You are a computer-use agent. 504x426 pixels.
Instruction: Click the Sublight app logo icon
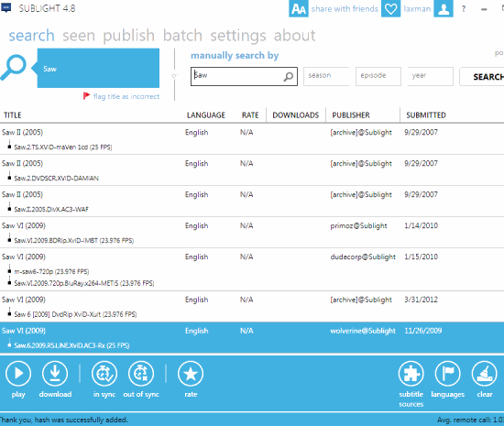tap(5, 7)
